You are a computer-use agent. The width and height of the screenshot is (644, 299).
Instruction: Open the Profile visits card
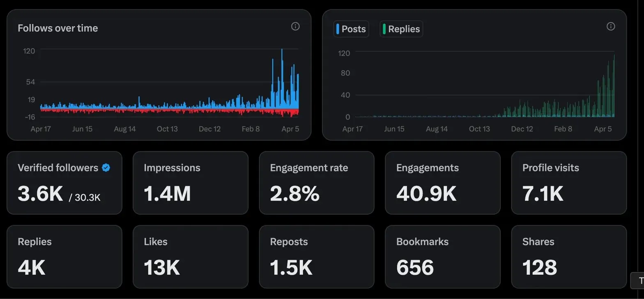(x=569, y=183)
